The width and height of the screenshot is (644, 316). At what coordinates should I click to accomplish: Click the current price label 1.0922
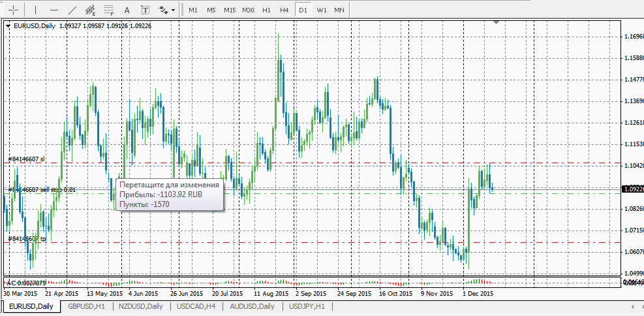coord(634,189)
